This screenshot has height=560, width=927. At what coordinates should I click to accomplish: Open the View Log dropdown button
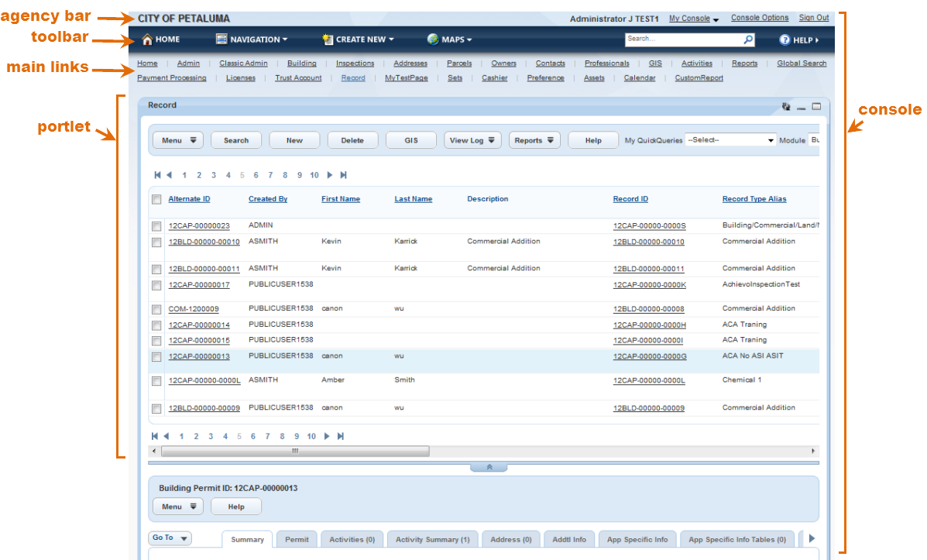tap(472, 140)
